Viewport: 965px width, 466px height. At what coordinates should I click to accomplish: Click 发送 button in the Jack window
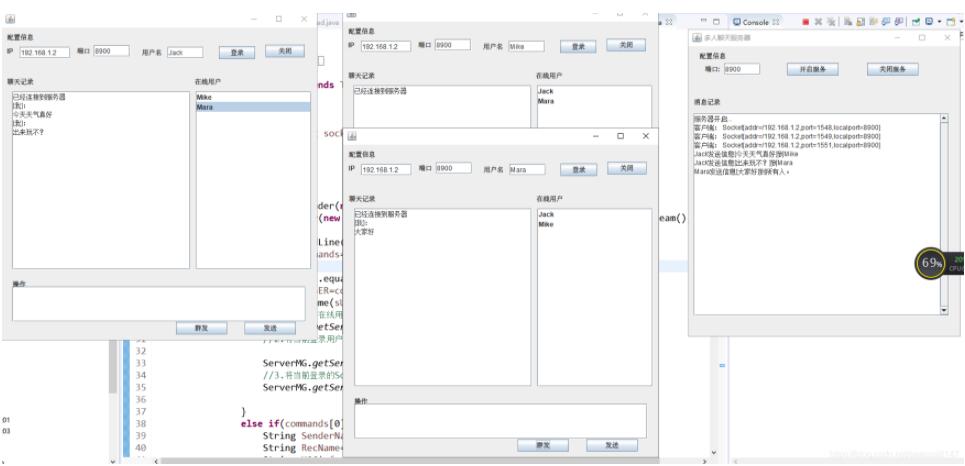click(270, 328)
